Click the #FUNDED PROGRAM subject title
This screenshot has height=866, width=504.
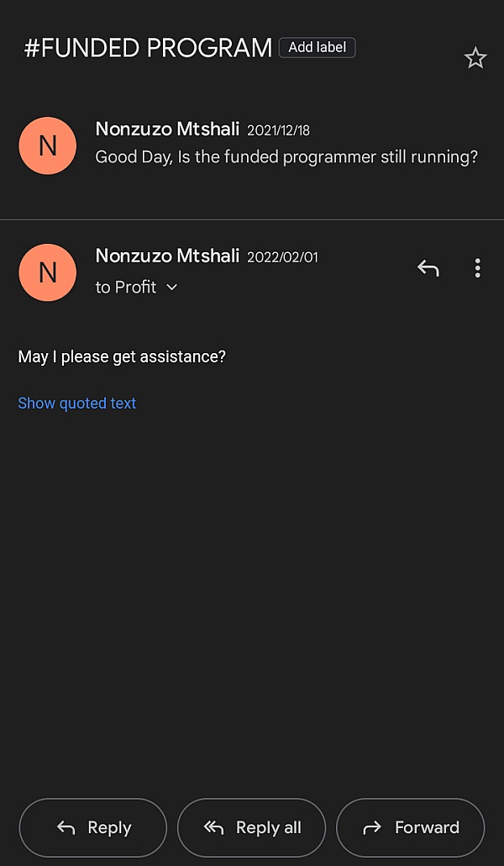click(x=148, y=49)
